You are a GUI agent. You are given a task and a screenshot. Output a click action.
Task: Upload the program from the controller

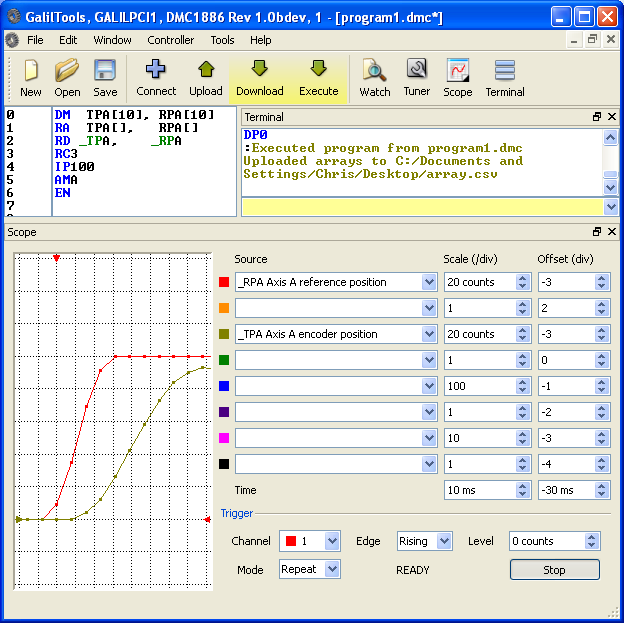pyautogui.click(x=206, y=78)
